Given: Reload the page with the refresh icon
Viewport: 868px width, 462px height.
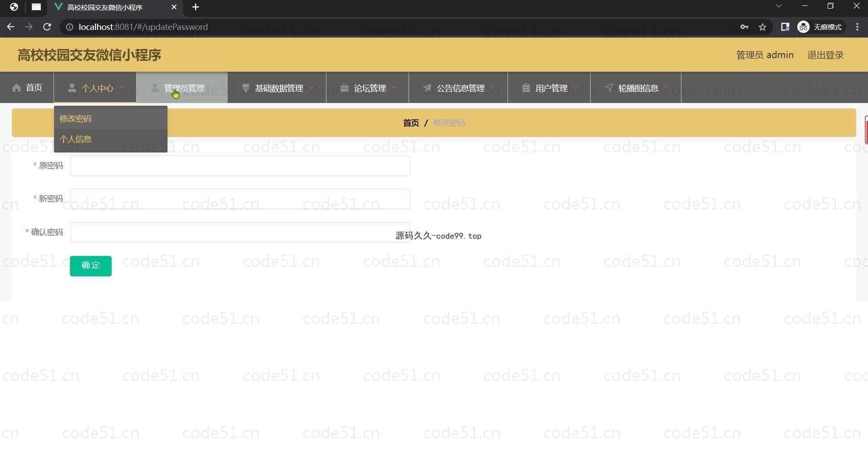Looking at the screenshot, I should [x=47, y=27].
